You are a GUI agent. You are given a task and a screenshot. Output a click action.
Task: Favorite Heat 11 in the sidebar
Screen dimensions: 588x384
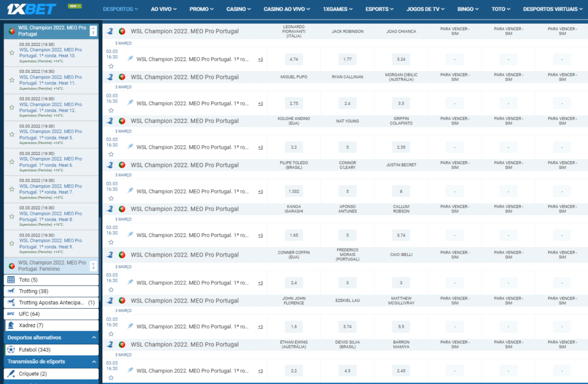[11, 80]
